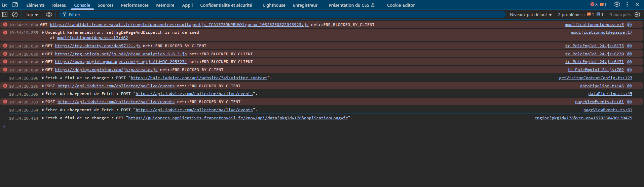
Task: Clear the console with the ban icon
Action: pyautogui.click(x=15, y=14)
